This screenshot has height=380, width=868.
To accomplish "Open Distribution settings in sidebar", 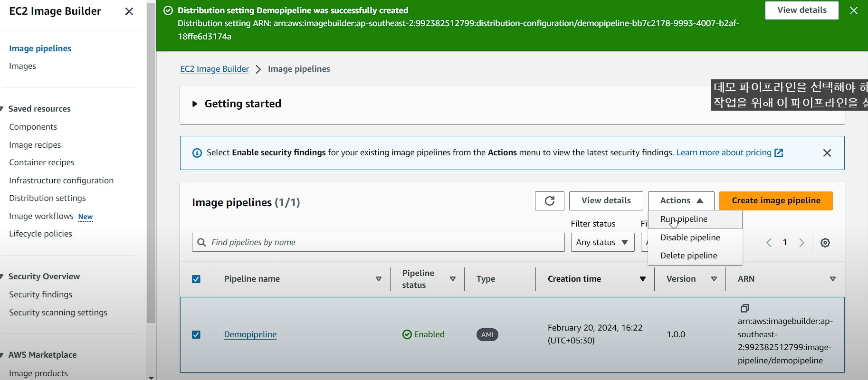I will (x=48, y=198).
